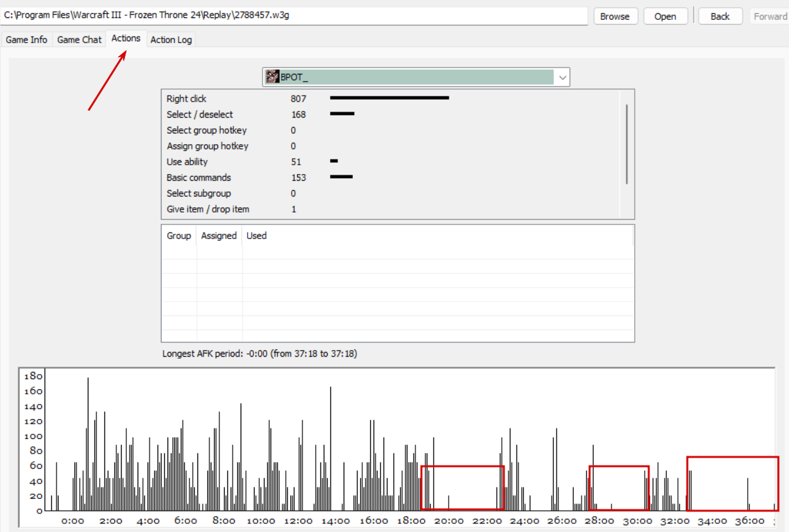Click the Longest AFK period text
789x532 pixels.
tap(260, 353)
